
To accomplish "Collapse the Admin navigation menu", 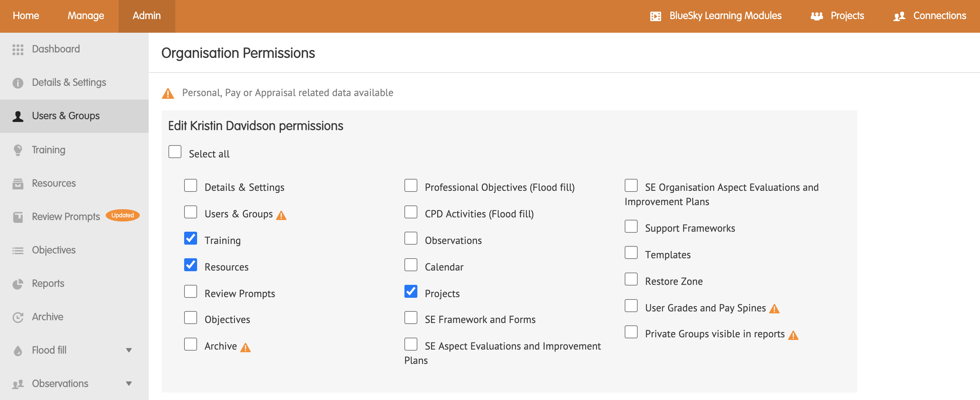I will click(146, 16).
